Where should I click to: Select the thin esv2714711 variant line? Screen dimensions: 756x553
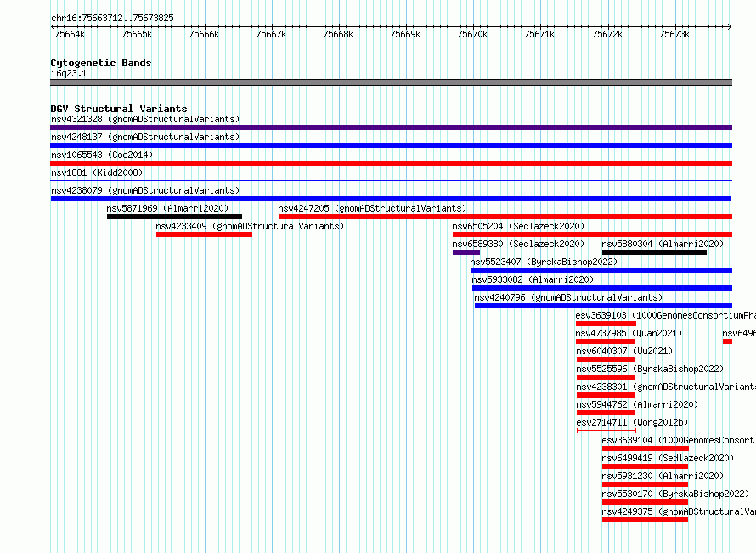606,431
